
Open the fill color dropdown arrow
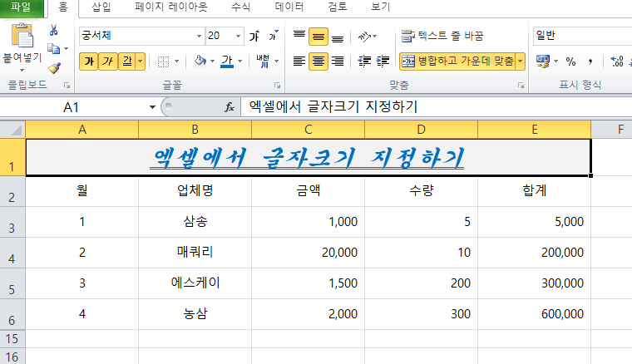212,61
